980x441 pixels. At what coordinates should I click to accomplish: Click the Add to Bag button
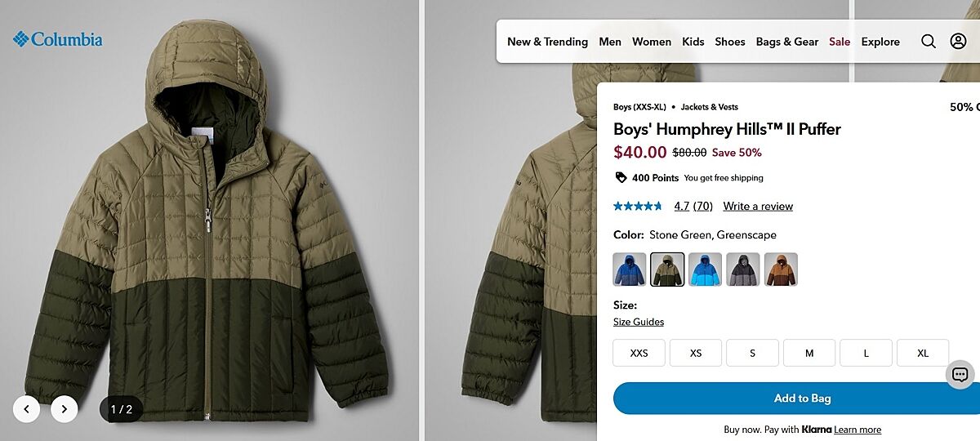click(802, 399)
